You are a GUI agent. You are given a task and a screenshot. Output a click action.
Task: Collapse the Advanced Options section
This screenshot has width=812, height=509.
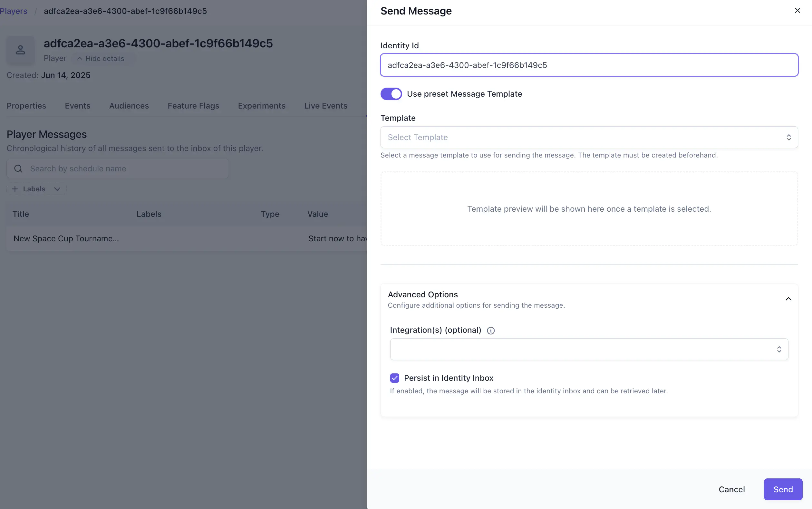pyautogui.click(x=788, y=299)
